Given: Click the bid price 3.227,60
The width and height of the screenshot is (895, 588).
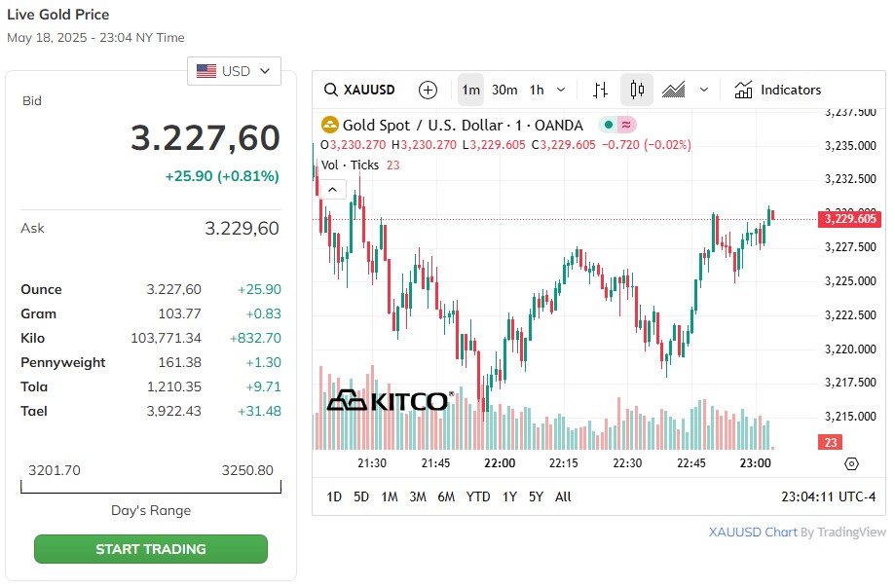Looking at the screenshot, I should [x=205, y=138].
